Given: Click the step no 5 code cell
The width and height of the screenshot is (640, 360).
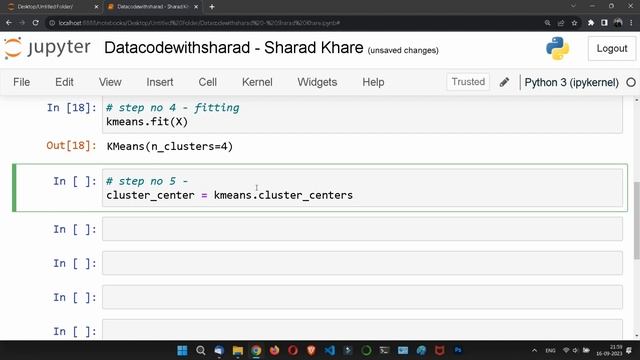Looking at the screenshot, I should pos(362,188).
